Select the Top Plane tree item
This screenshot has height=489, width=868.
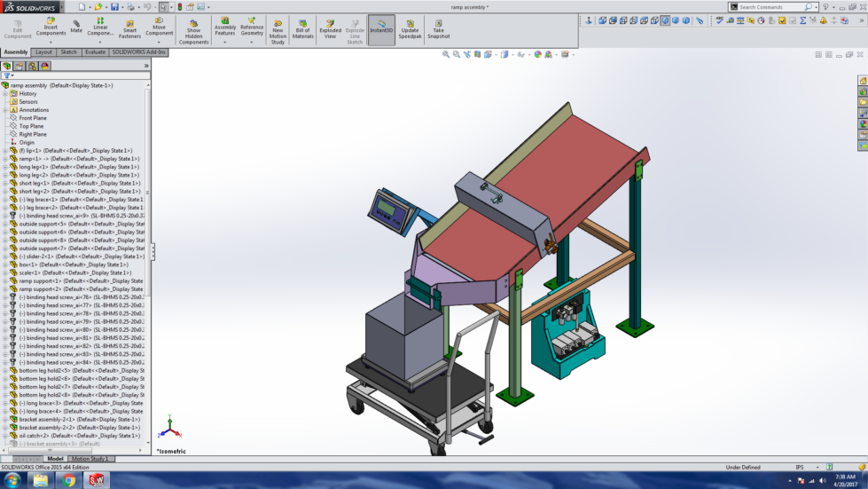[x=31, y=126]
